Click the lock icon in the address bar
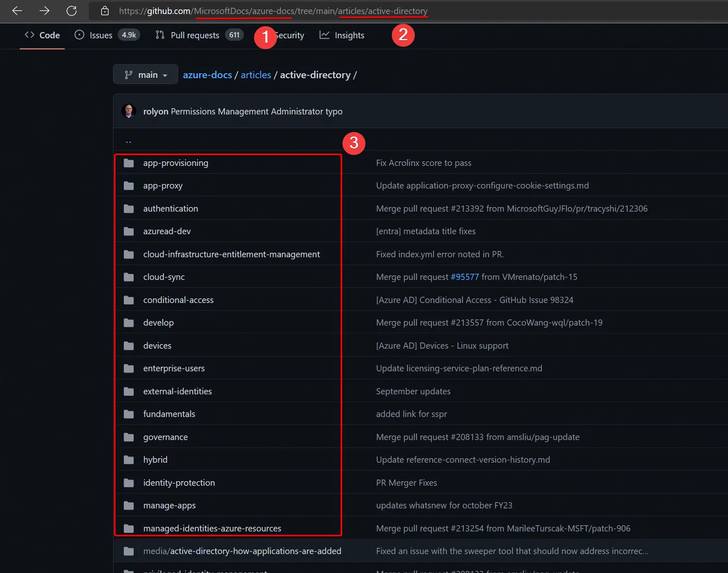This screenshot has width=728, height=573. [x=105, y=11]
